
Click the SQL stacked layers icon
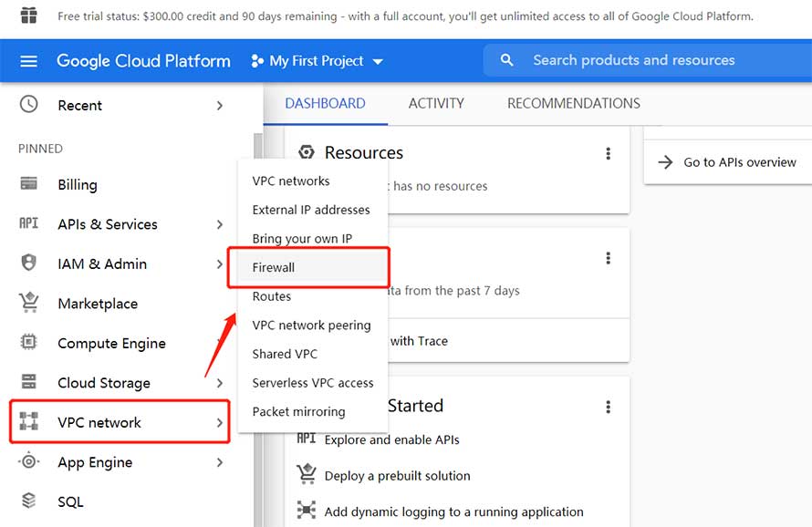coord(29,501)
